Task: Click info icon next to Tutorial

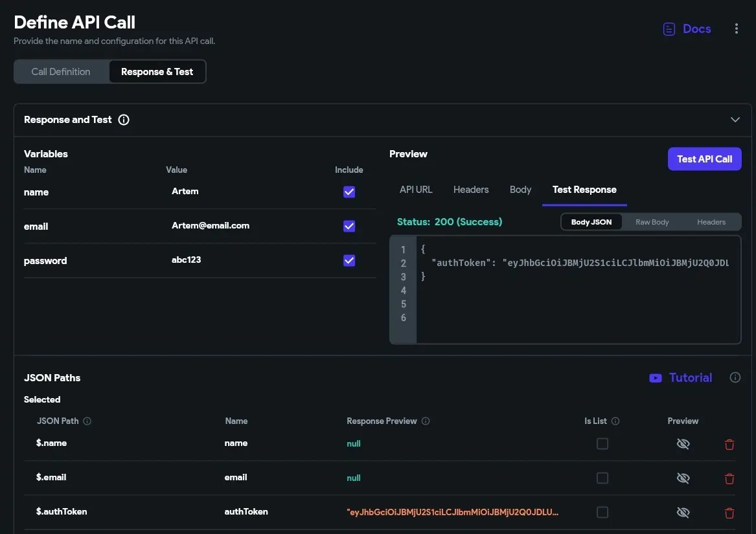Action: tap(735, 377)
